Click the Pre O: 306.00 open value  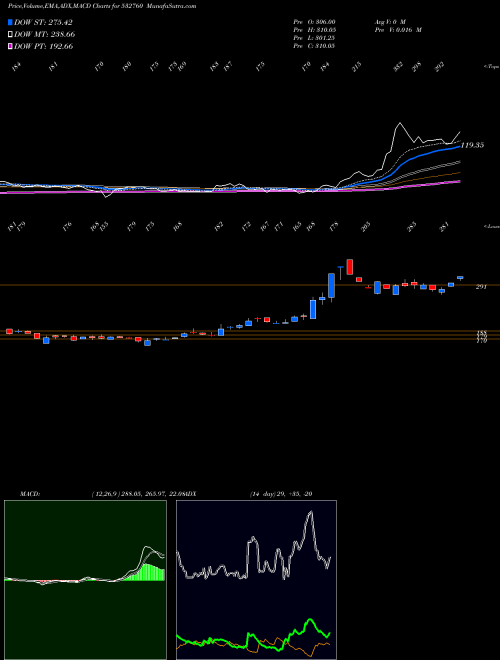tap(314, 22)
